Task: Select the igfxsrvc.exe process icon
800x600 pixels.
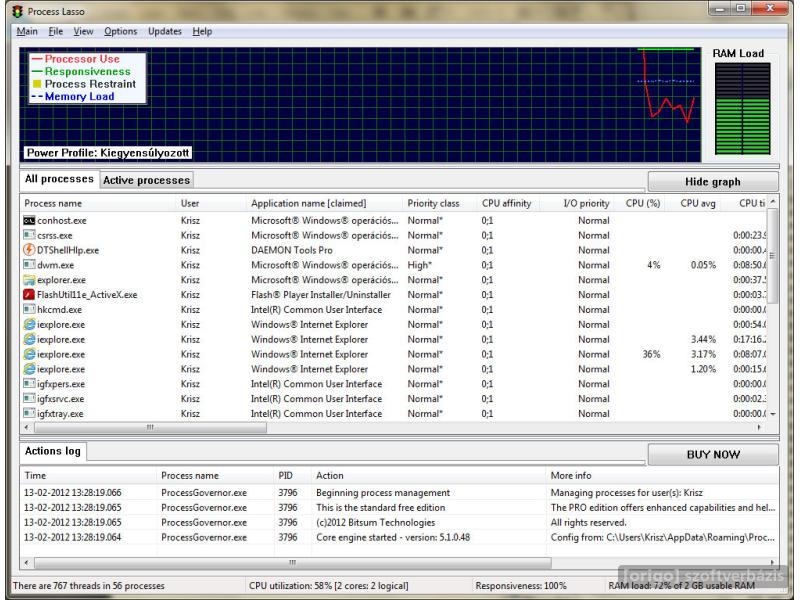Action: coord(29,398)
